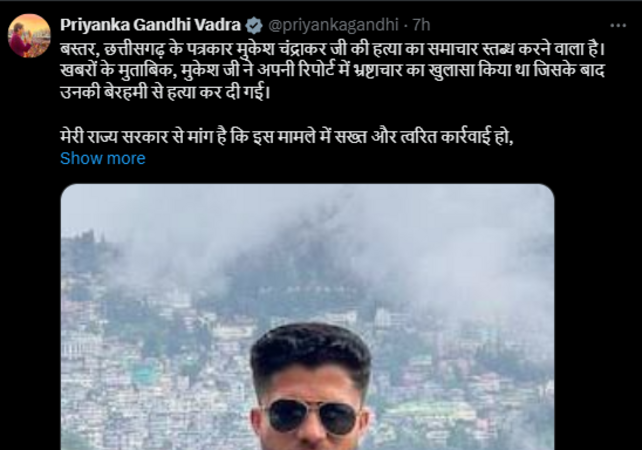Image resolution: width=642 pixels, height=450 pixels.
Task: Click the tweet line starting "खबरों के मुताबिक"
Action: (x=332, y=71)
